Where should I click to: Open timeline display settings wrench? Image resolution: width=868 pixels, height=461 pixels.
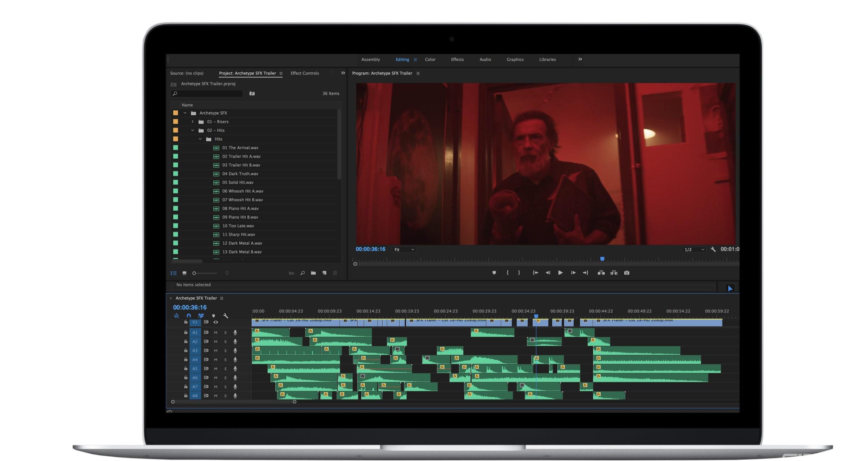[x=226, y=316]
